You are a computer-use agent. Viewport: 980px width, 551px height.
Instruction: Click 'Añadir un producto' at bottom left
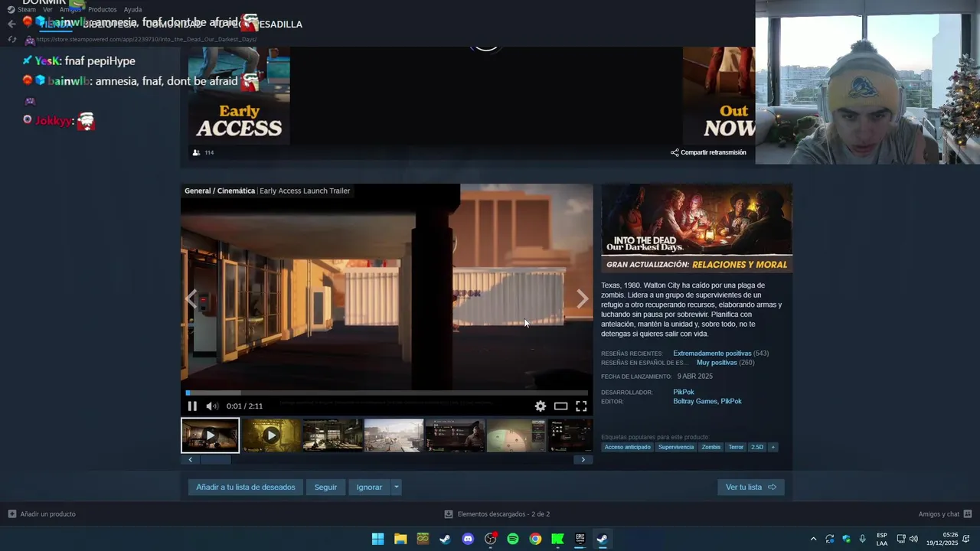coord(42,514)
